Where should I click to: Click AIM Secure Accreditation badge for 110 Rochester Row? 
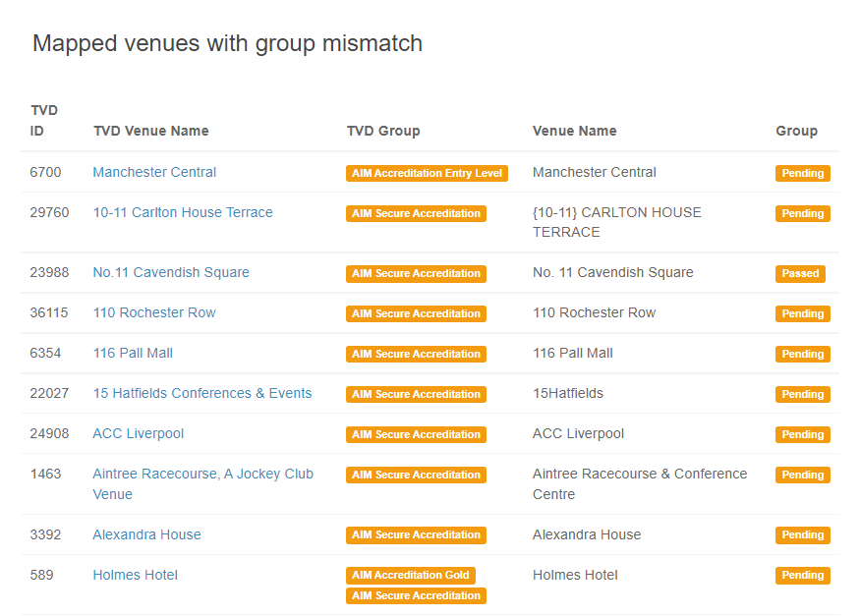pyautogui.click(x=416, y=314)
